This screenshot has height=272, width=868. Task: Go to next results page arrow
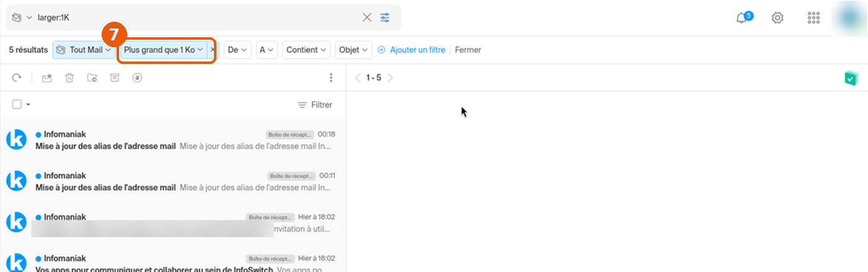[390, 78]
